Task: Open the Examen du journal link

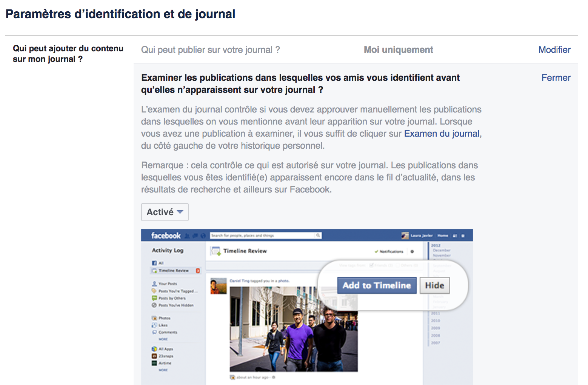Action: [x=442, y=134]
